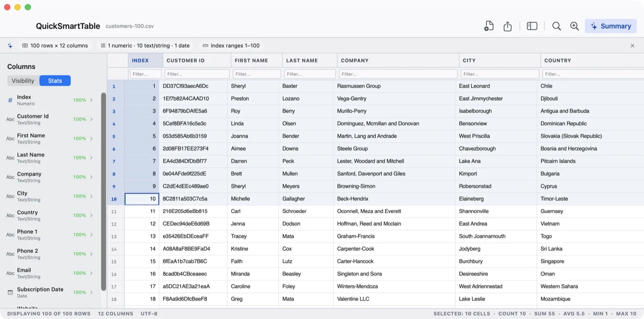This screenshot has height=319, width=644.
Task: Click the grid icon beside 1 numeric
Action: coord(103,45)
